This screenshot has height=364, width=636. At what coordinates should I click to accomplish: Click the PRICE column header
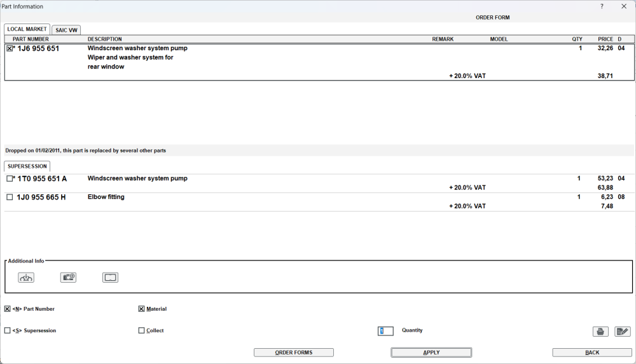605,39
